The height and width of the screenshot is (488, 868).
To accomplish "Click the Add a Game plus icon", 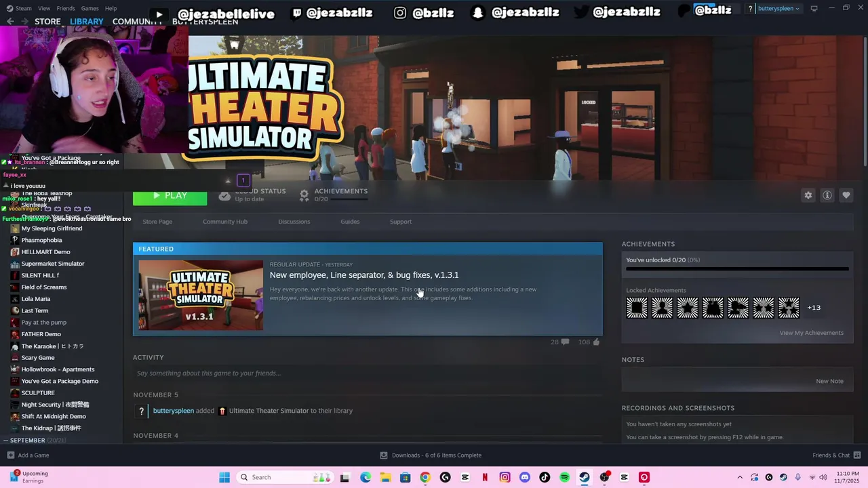I will click(x=10, y=455).
